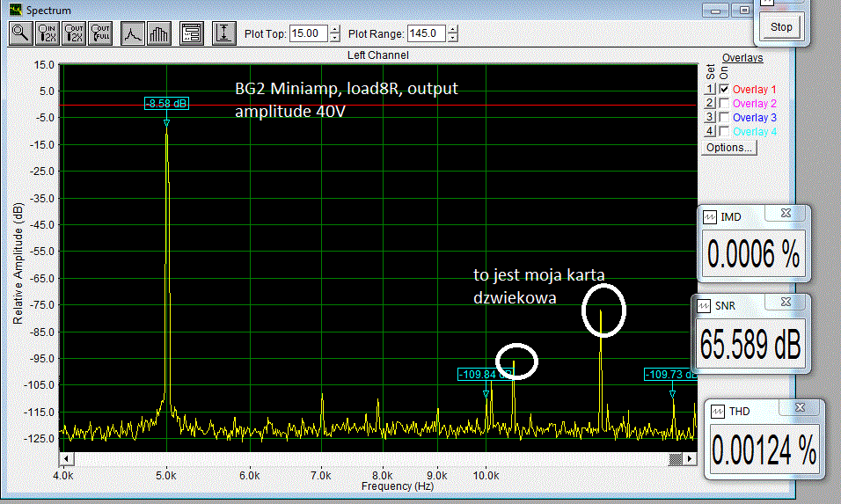The width and height of the screenshot is (841, 504).
Task: Decrease the Plot Top value
Action: click(x=335, y=38)
